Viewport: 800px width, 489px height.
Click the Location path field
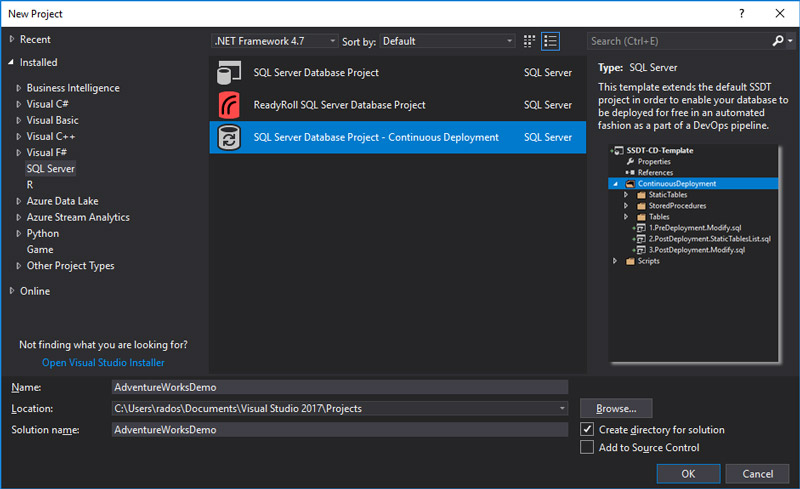(335, 408)
